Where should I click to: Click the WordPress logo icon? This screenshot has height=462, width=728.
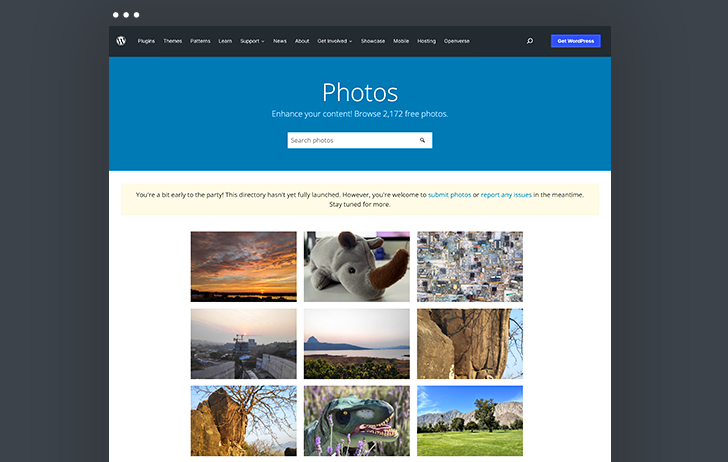pos(121,41)
